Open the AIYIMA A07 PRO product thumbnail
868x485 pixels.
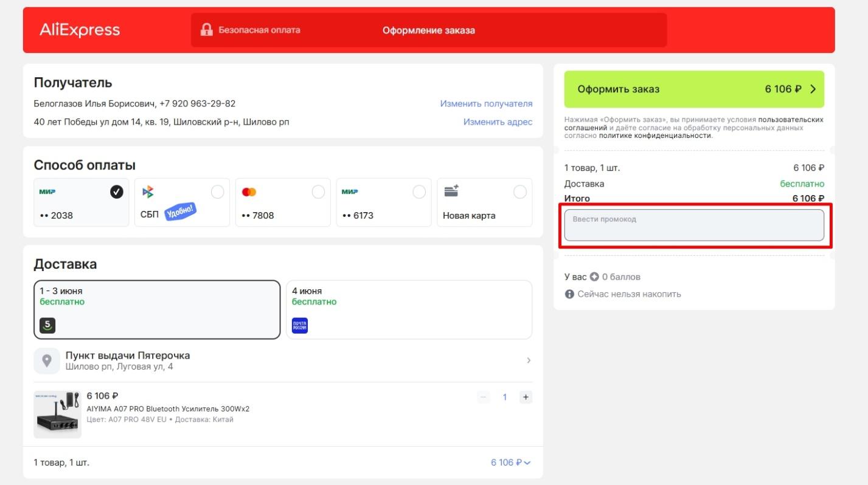(57, 414)
